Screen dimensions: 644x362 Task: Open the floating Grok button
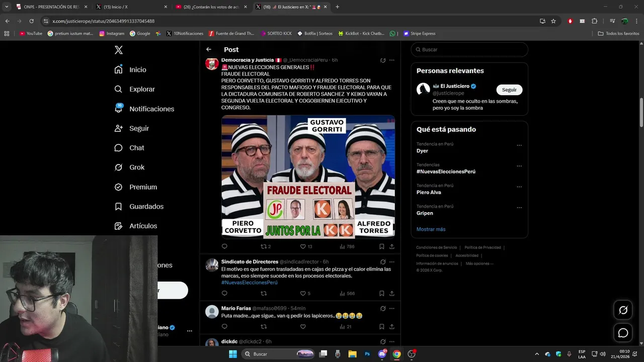coord(623,310)
